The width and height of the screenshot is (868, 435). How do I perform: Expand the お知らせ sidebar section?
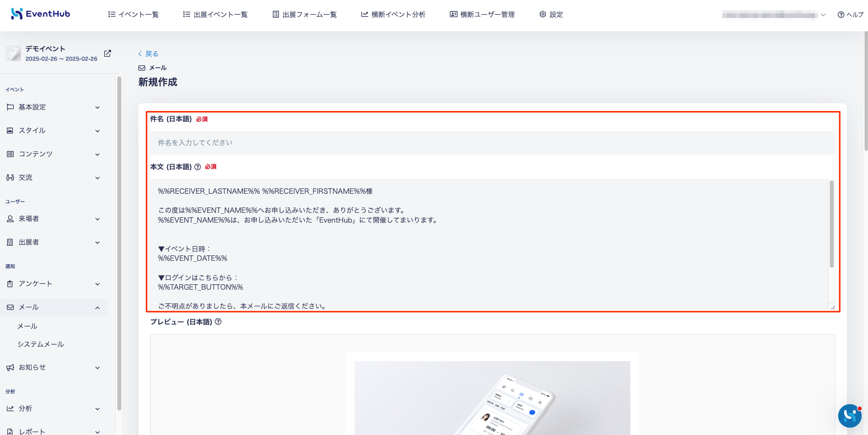pos(54,367)
